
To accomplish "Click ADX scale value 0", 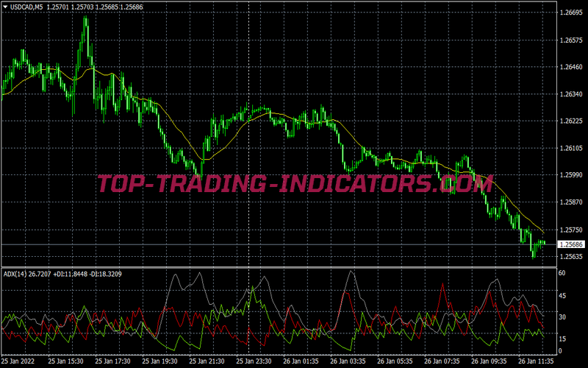I will pyautogui.click(x=560, y=351).
